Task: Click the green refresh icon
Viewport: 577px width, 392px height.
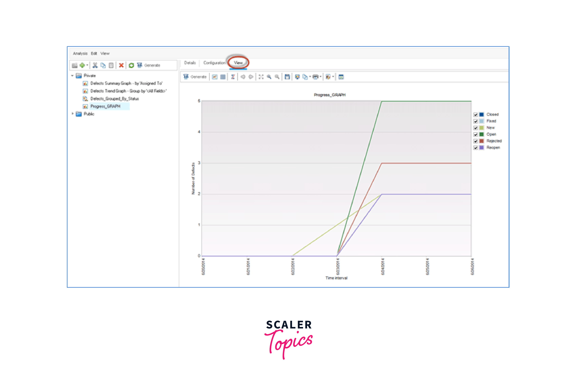Action: tap(131, 65)
